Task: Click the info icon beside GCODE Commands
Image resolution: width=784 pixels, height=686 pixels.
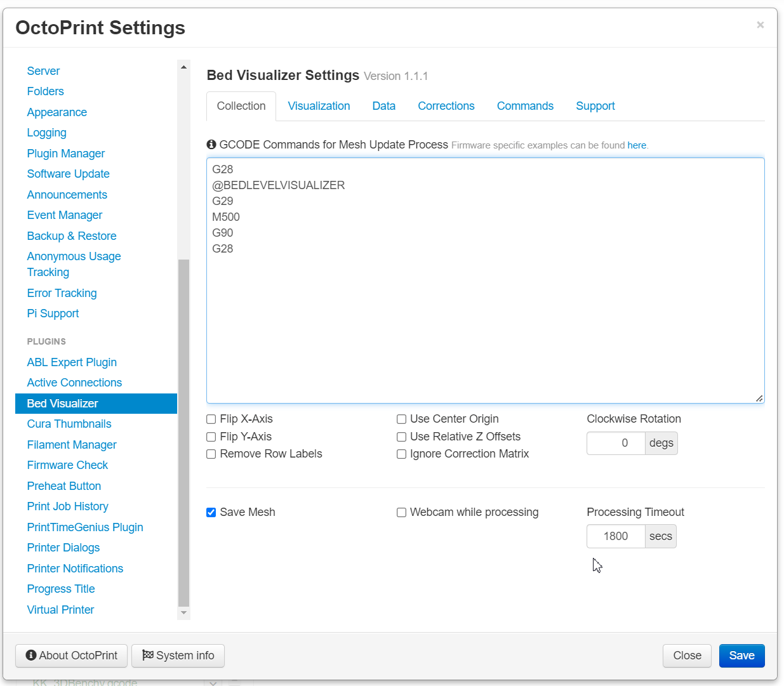Action: pos(211,145)
